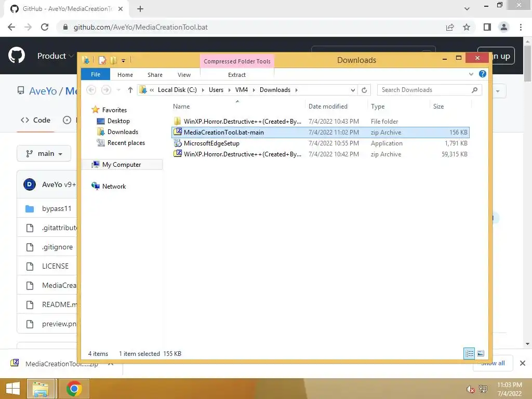532x399 pixels.
Task: Open Chrome's tab search dropdown chevron
Action: coord(467,9)
